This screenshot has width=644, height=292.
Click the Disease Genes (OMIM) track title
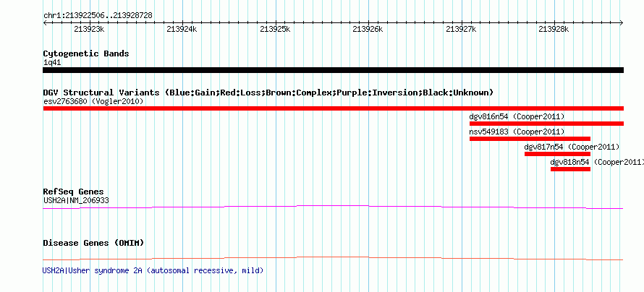click(x=93, y=243)
